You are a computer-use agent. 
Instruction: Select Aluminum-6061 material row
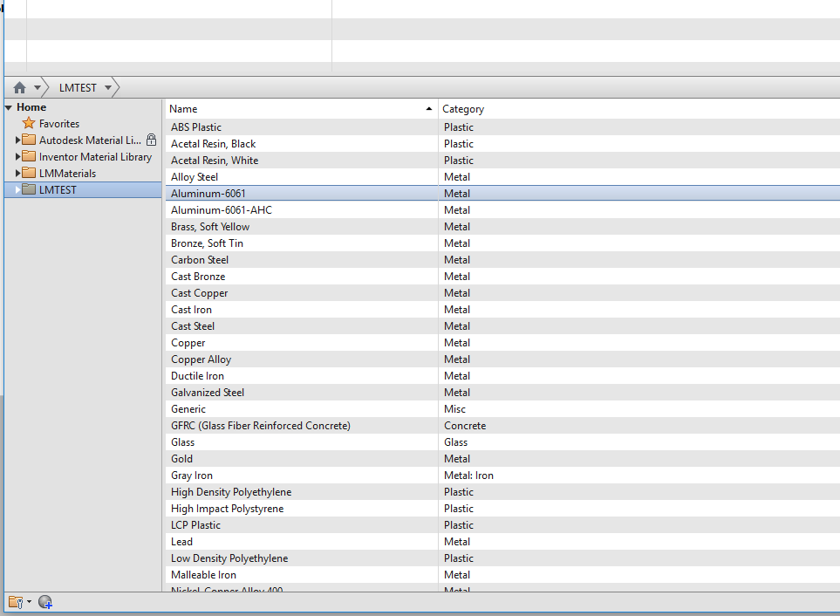tap(502, 194)
